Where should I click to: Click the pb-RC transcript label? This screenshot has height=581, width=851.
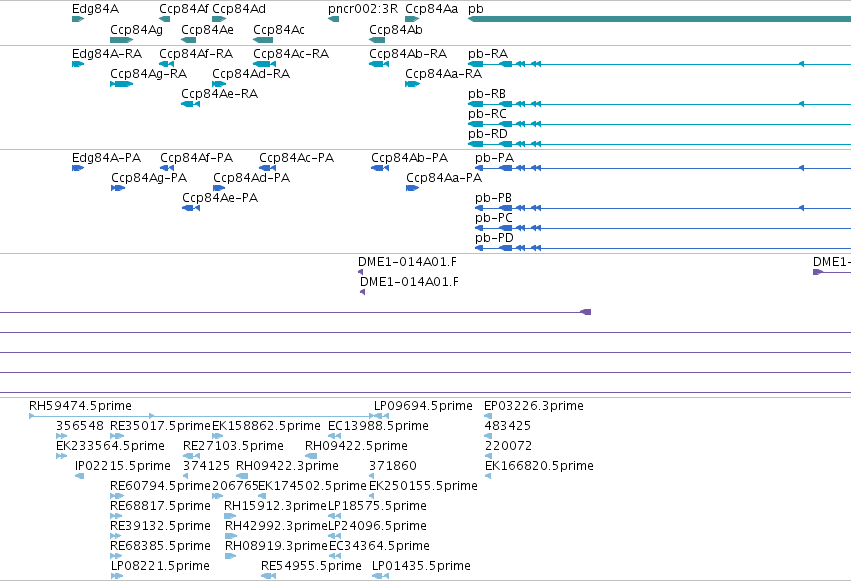pyautogui.click(x=487, y=114)
